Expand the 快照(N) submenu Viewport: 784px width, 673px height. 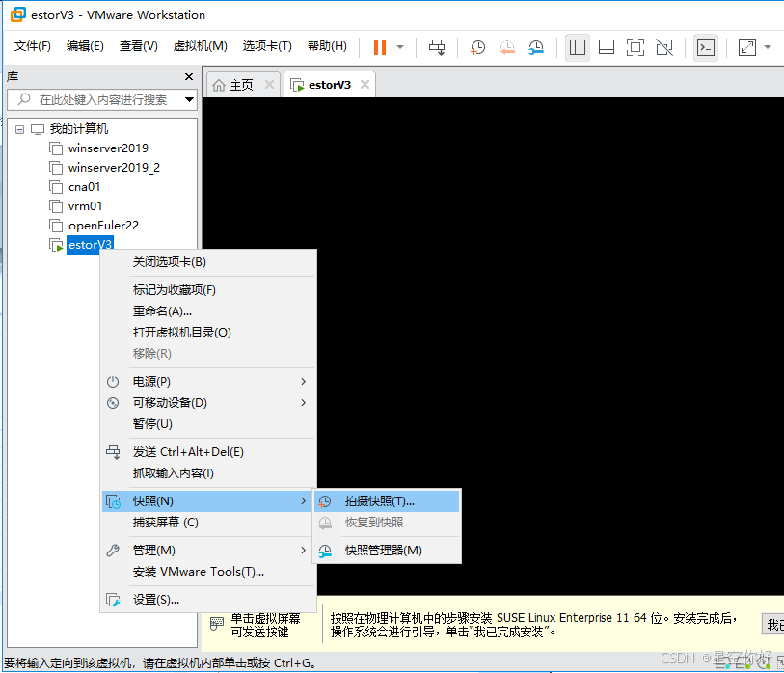pyautogui.click(x=207, y=501)
